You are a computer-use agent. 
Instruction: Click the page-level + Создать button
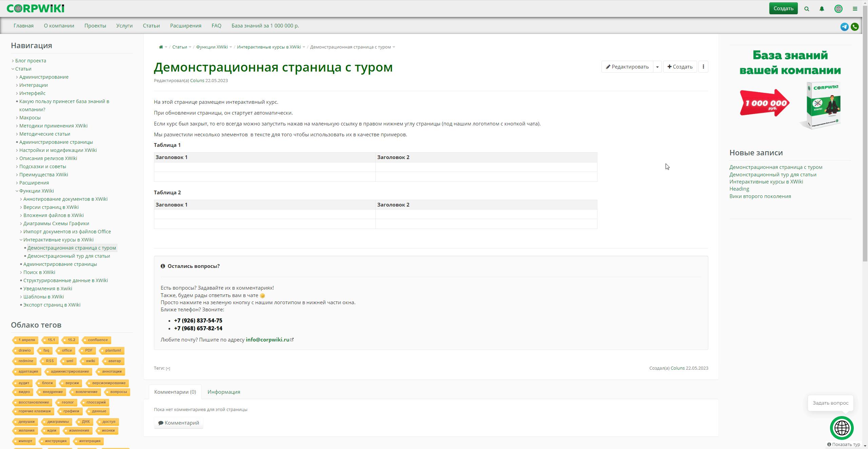pos(680,67)
